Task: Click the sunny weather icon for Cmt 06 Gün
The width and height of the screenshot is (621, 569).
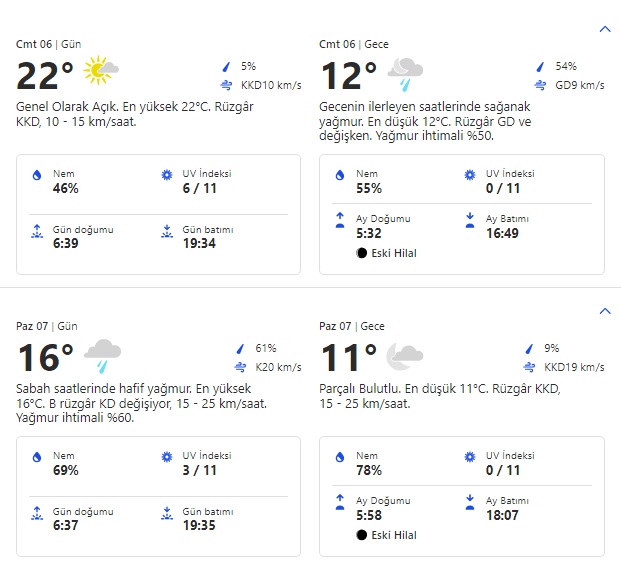Action: pos(101,70)
